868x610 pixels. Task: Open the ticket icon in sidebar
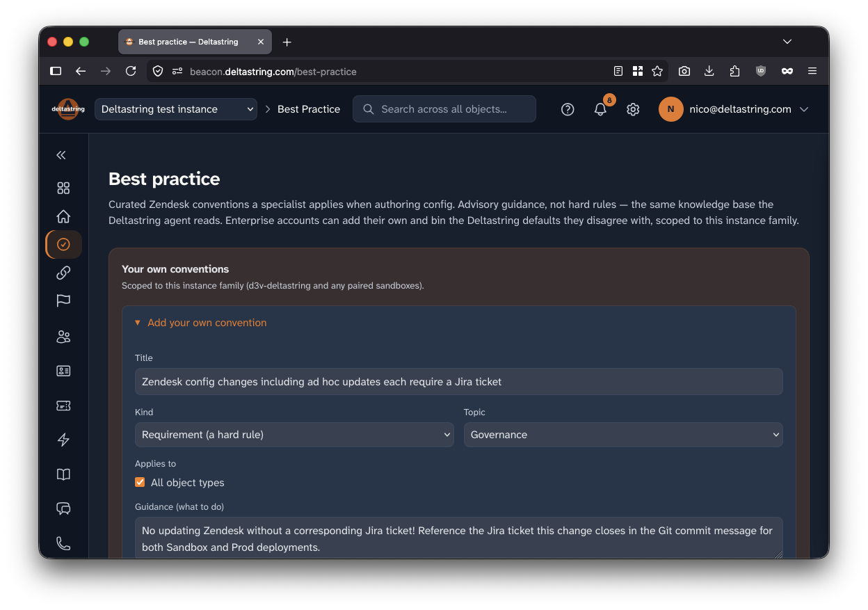tap(63, 406)
